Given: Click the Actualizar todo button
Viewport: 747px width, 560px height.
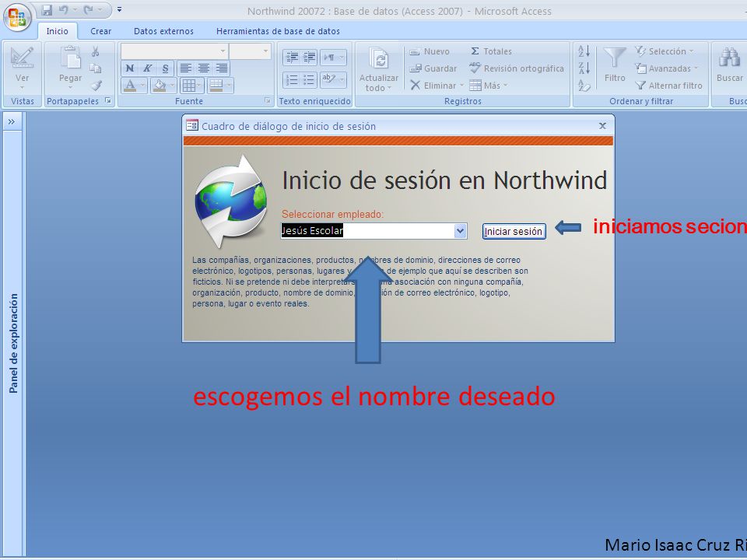Looking at the screenshot, I should 379,69.
